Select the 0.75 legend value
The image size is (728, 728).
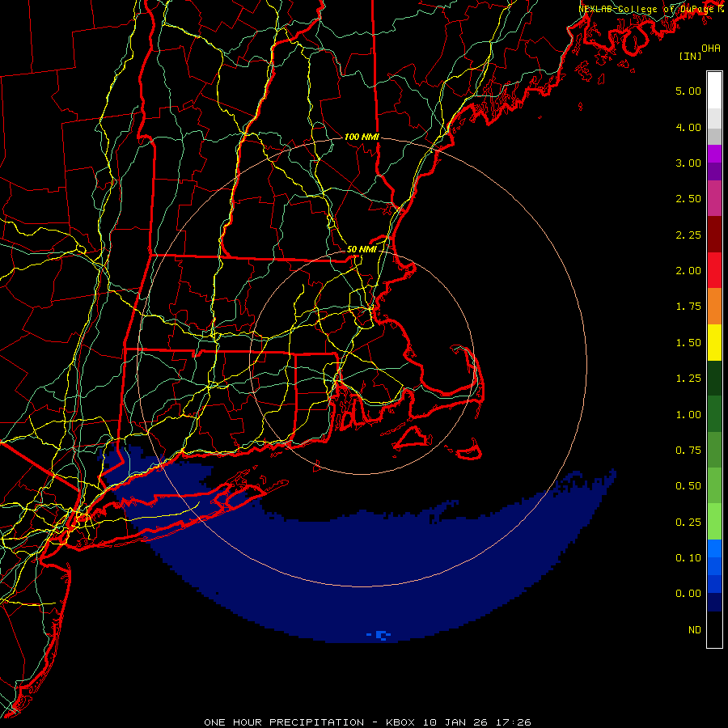(688, 451)
